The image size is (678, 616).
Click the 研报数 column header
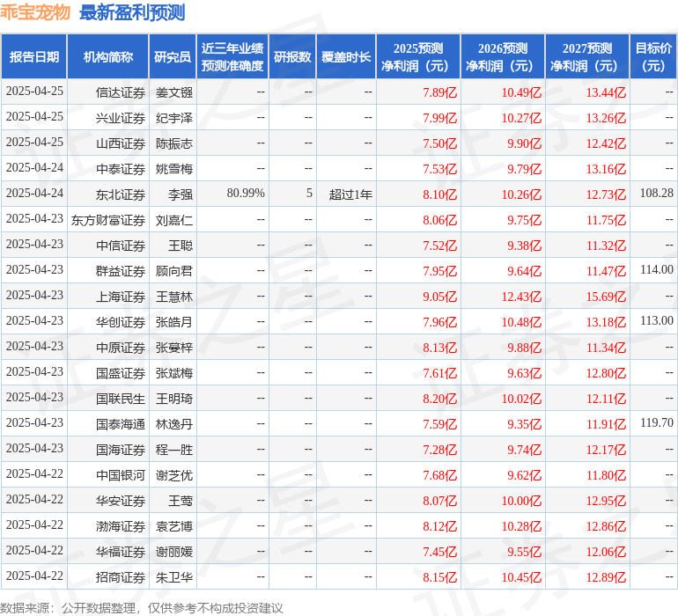coord(292,57)
